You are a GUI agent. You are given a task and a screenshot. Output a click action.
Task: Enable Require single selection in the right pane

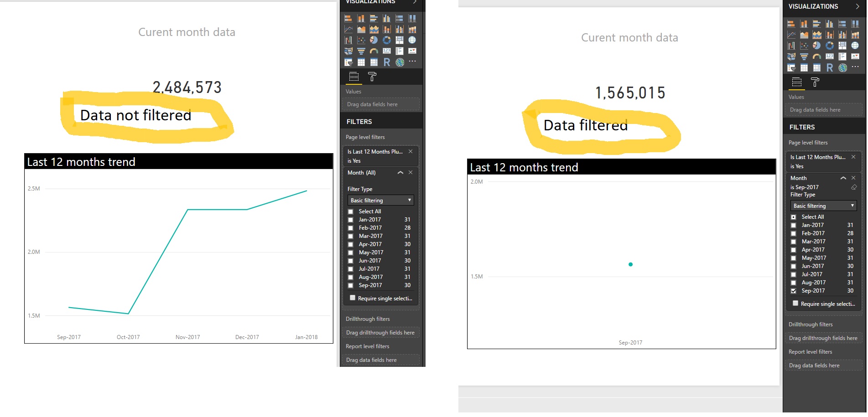(x=795, y=304)
